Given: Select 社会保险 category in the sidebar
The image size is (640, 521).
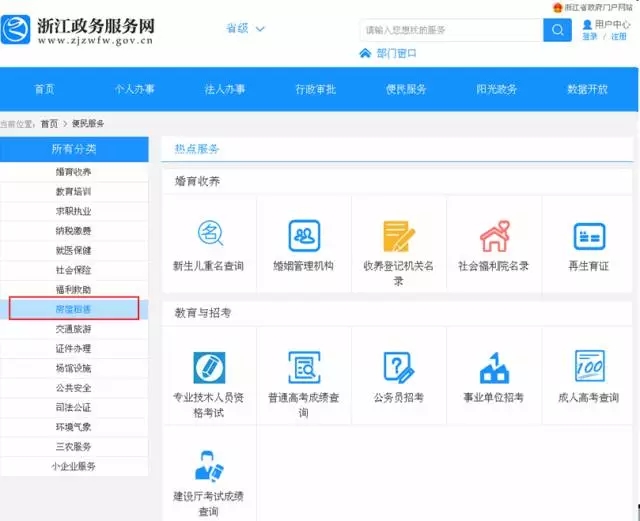Looking at the screenshot, I should tap(73, 270).
